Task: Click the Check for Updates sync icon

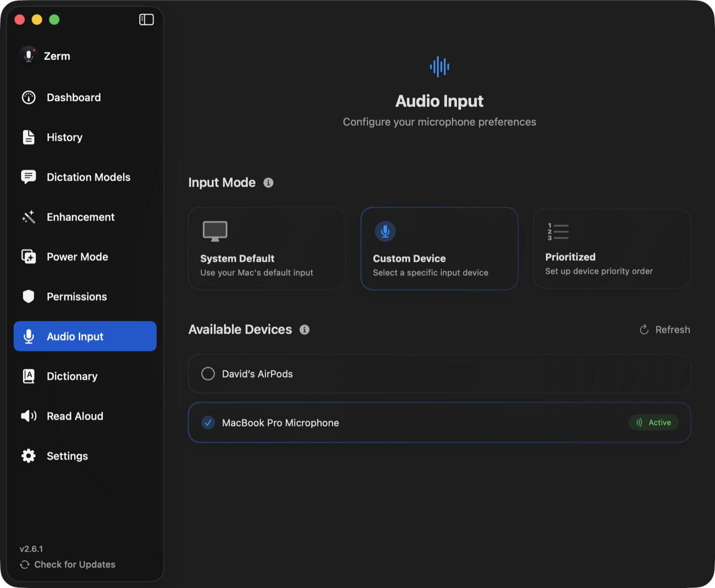Action: pos(25,565)
